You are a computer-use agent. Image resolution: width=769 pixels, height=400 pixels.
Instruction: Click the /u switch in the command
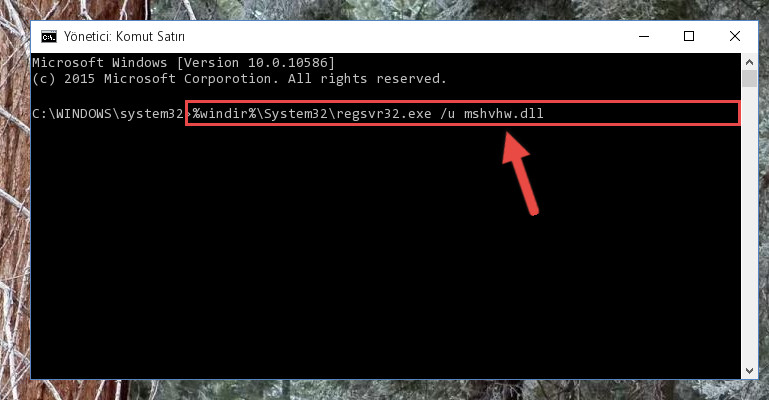tap(448, 114)
